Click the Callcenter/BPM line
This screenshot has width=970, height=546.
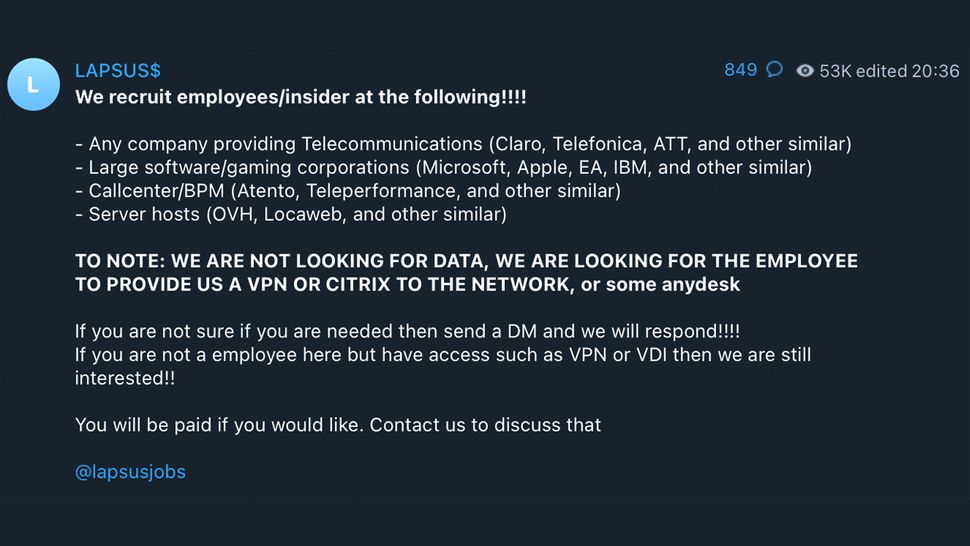click(x=348, y=190)
